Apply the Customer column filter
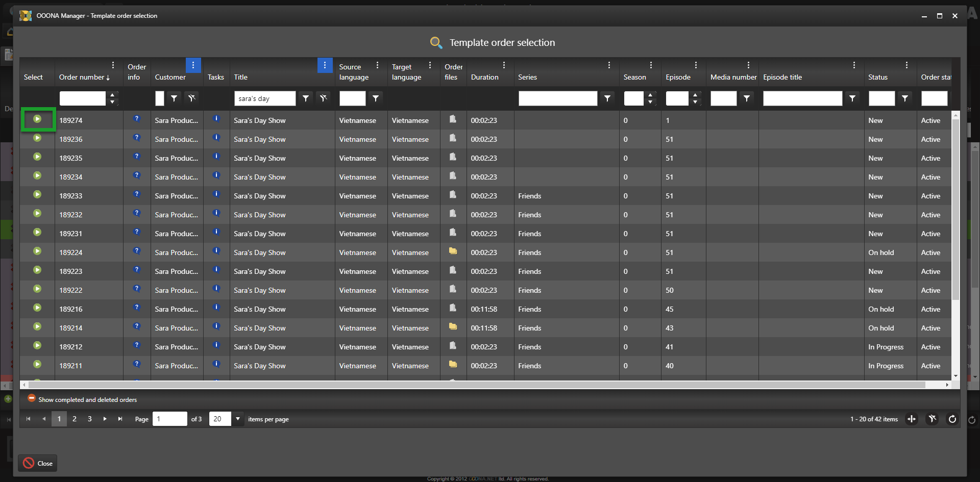The width and height of the screenshot is (980, 482). (x=174, y=98)
